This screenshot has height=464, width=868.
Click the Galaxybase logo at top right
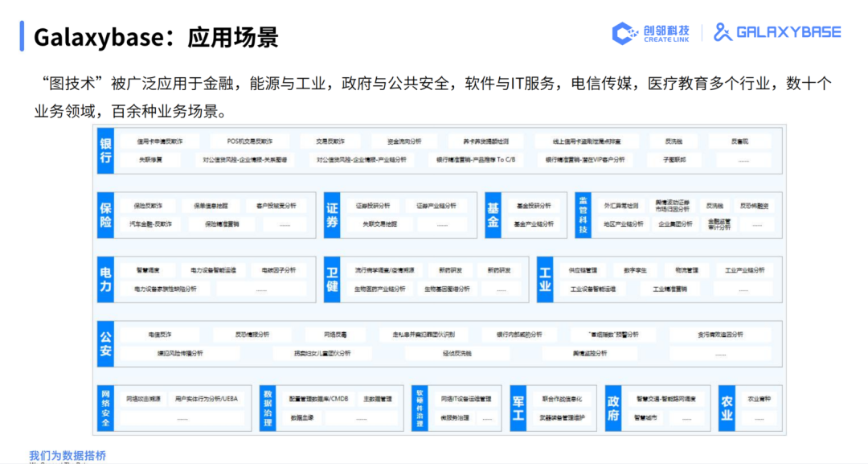[777, 32]
